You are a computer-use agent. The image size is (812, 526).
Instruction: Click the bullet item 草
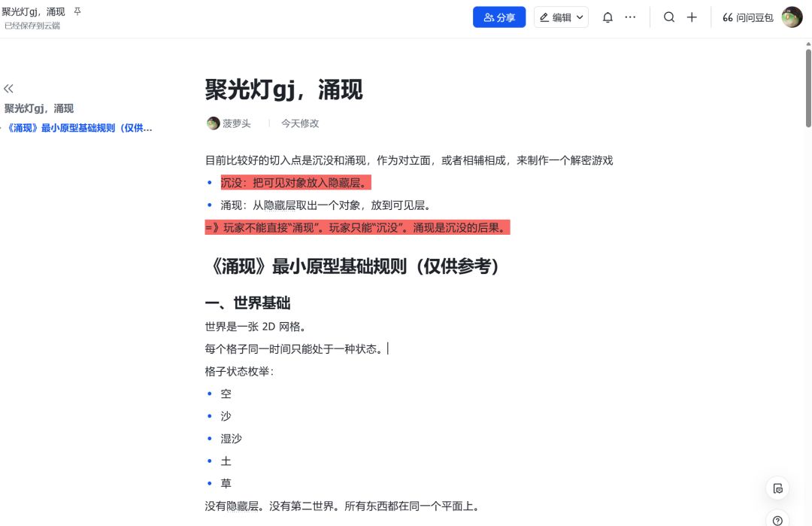tap(226, 484)
